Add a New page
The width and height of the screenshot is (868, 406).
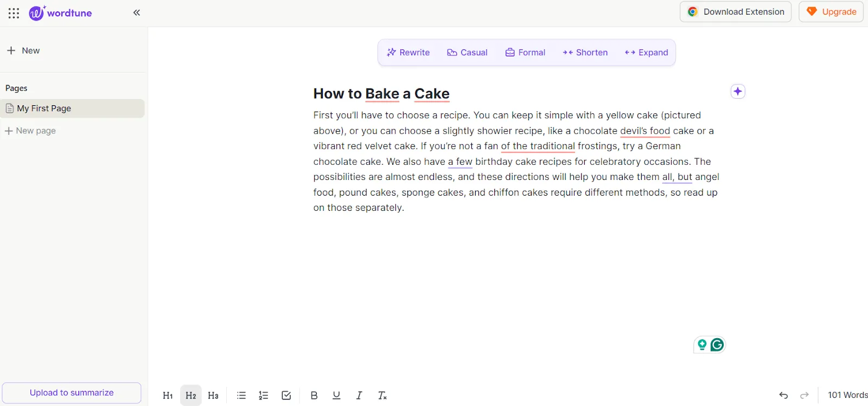pos(30,131)
